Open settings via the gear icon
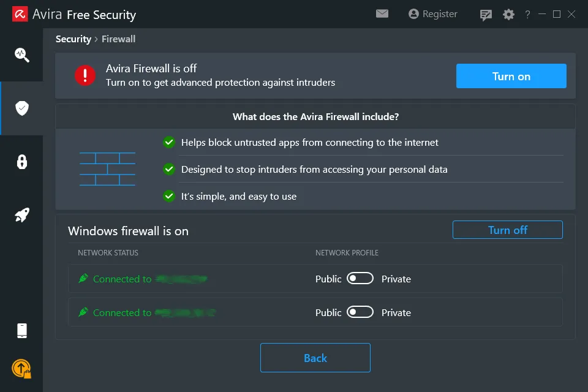This screenshot has height=392, width=588. click(508, 14)
